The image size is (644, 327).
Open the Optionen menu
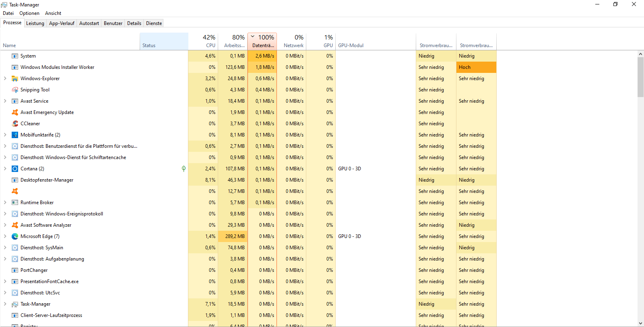[29, 13]
